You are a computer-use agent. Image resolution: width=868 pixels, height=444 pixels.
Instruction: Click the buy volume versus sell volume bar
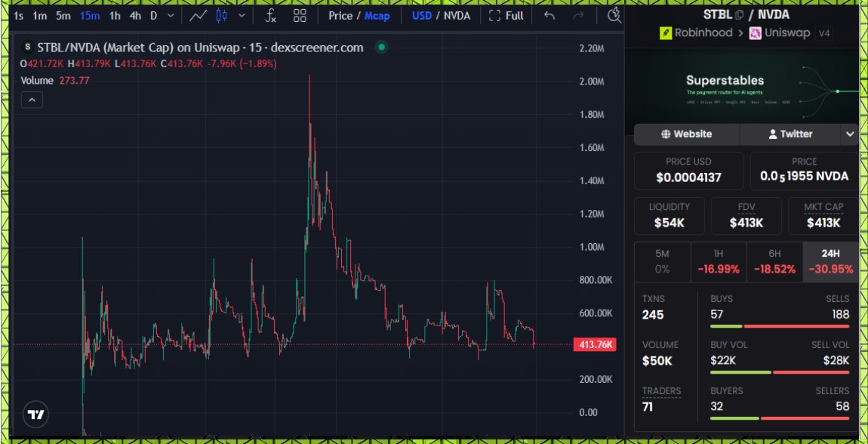coord(780,372)
